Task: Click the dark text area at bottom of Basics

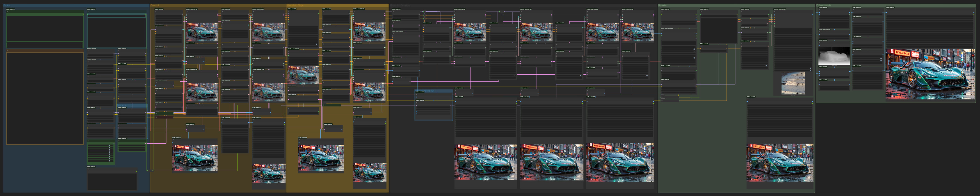Action: click(112, 182)
